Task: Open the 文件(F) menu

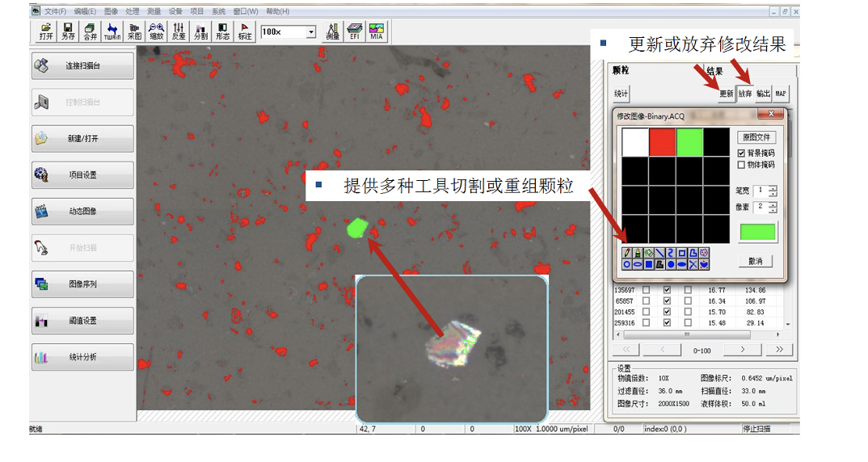Action: pos(55,11)
